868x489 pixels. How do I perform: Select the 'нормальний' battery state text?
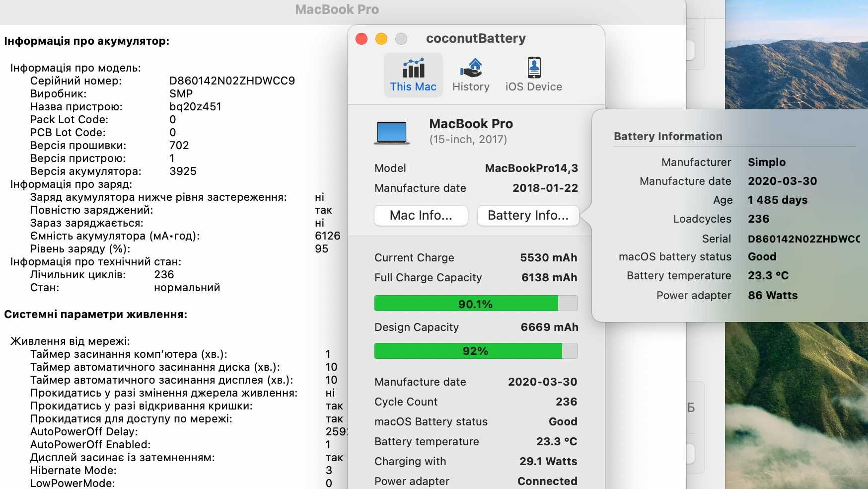coord(187,288)
